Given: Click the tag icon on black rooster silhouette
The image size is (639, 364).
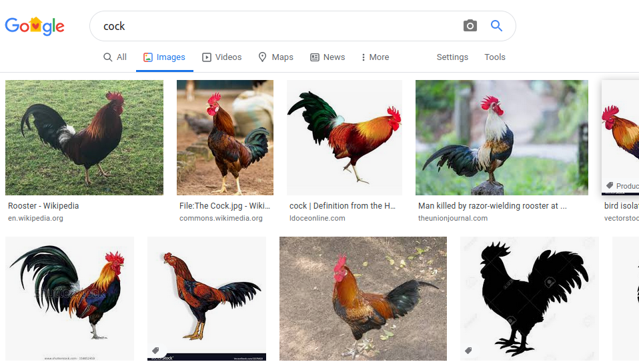Looking at the screenshot, I should coord(468,351).
